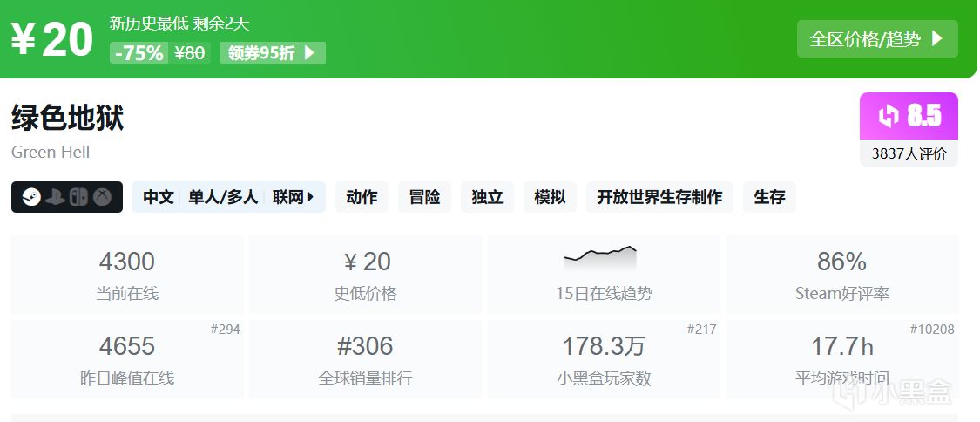
Task: Click the 86% Steam好评率 stat card
Action: click(841, 275)
